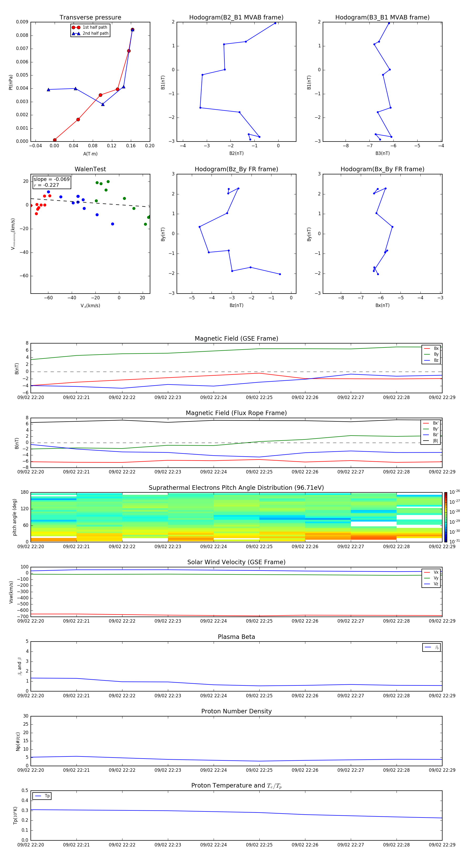Select 'Vx' entry in velocity legend

(x=431, y=573)
